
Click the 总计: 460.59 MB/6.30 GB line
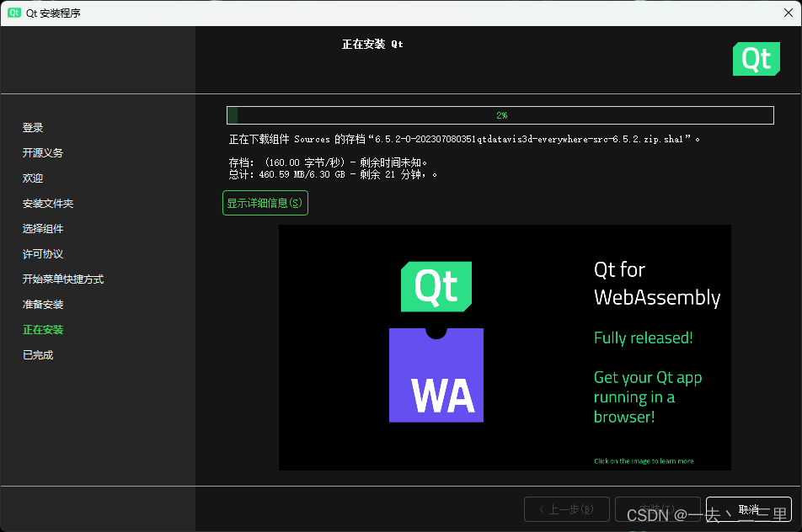[333, 175]
